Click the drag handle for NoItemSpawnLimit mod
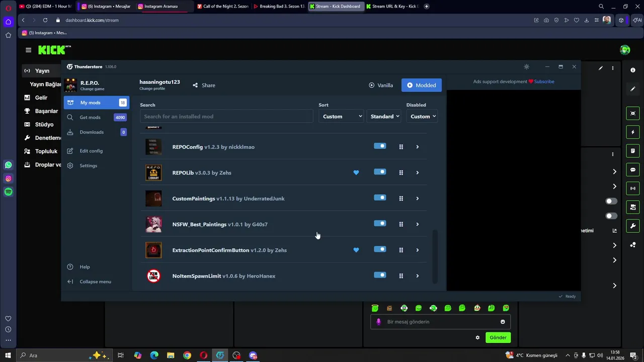The width and height of the screenshot is (644, 362). coord(401,276)
